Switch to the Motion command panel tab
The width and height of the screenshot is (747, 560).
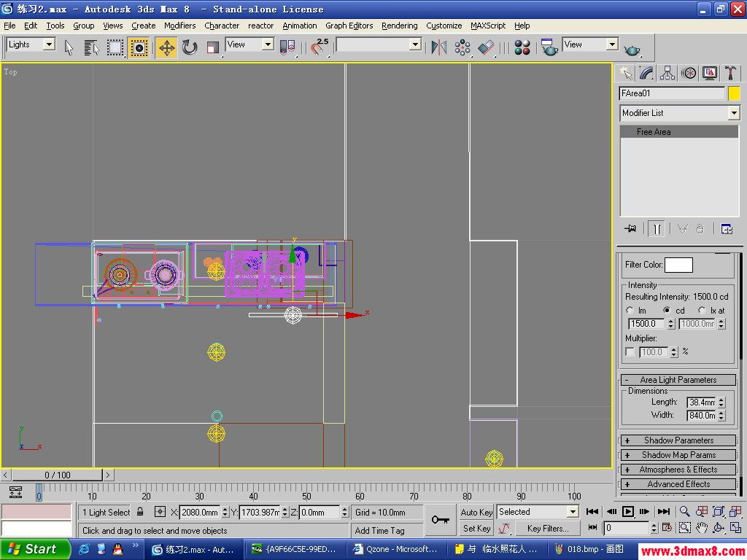point(689,73)
